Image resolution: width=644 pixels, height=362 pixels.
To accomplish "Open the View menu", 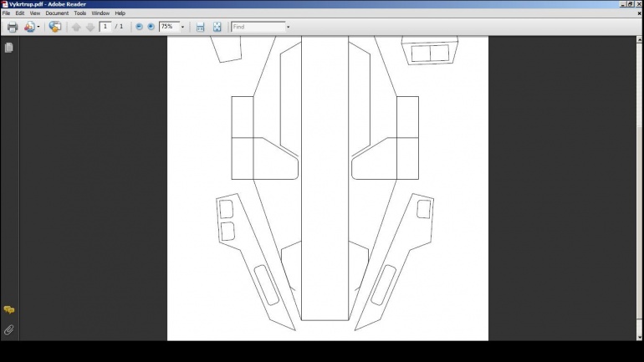I will pos(35,13).
